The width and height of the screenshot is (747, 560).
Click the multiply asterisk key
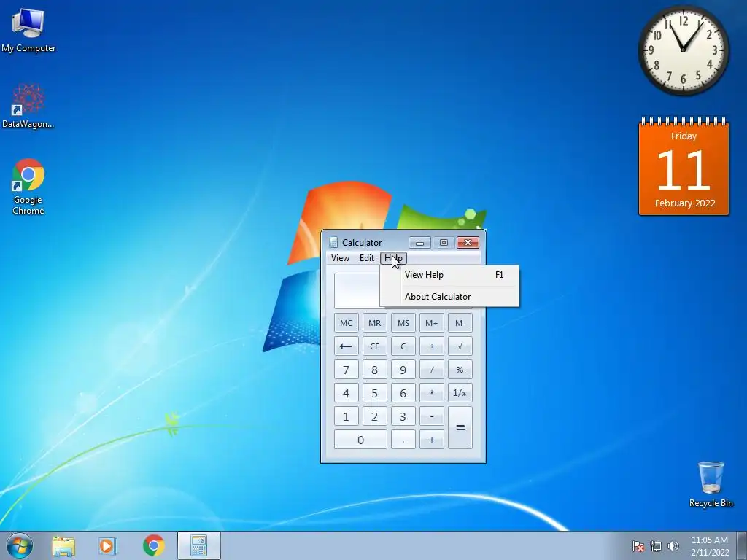pyautogui.click(x=432, y=393)
